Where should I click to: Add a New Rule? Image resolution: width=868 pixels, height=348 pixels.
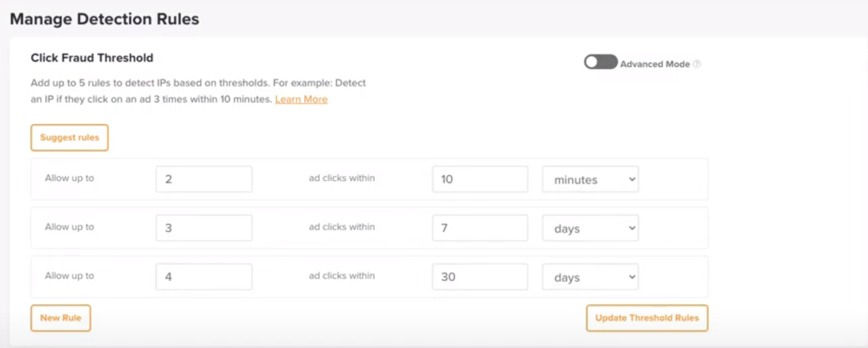pos(60,318)
